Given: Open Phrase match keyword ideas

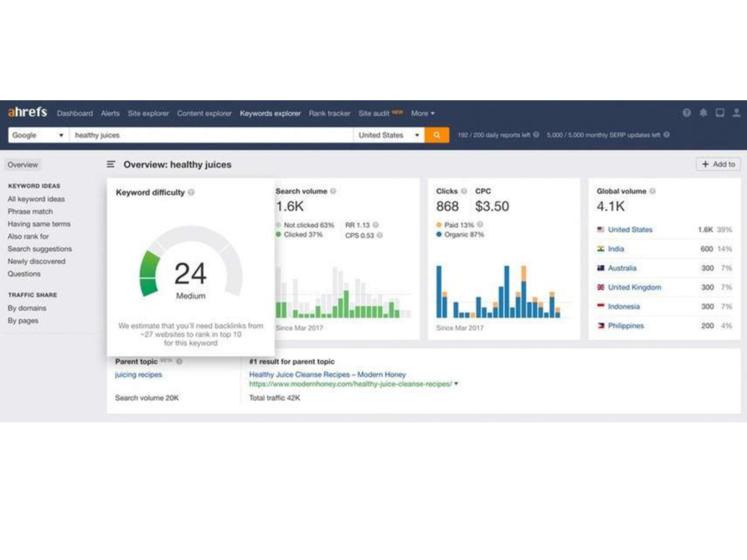Looking at the screenshot, I should pyautogui.click(x=30, y=211).
